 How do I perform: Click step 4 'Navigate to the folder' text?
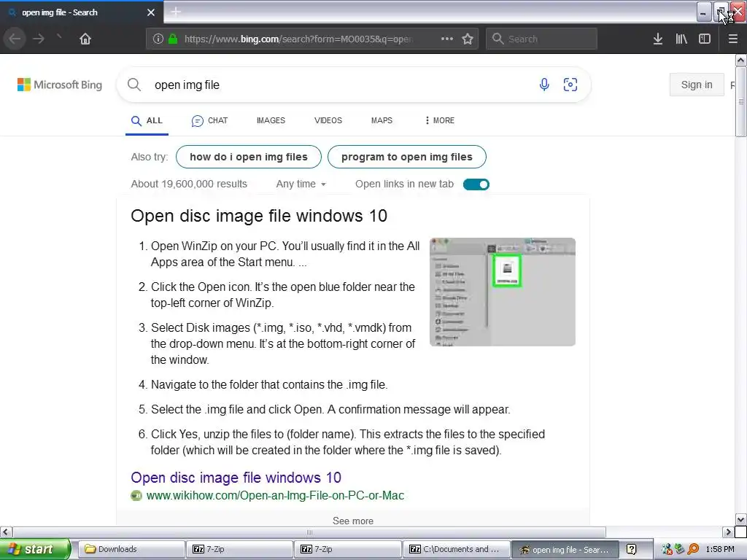pos(269,384)
